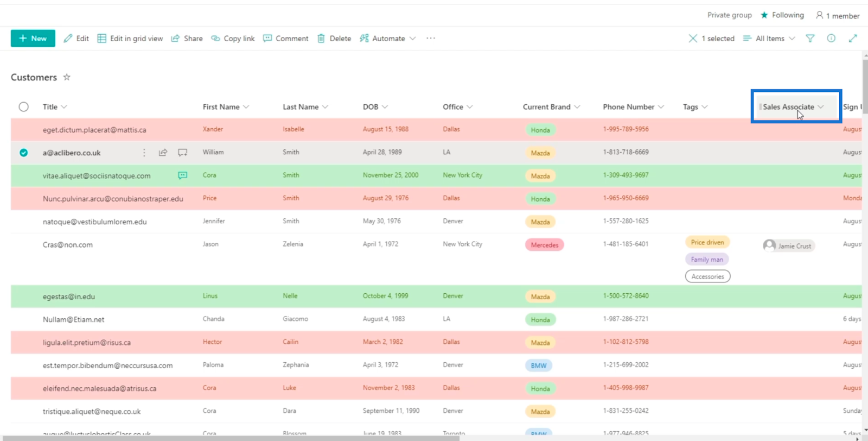The height and width of the screenshot is (441, 868).
Task: Click the Customers list title
Action: pyautogui.click(x=34, y=77)
